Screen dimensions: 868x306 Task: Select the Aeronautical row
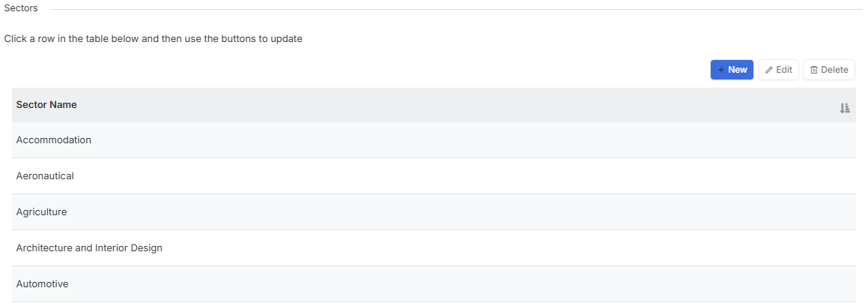tap(434, 175)
